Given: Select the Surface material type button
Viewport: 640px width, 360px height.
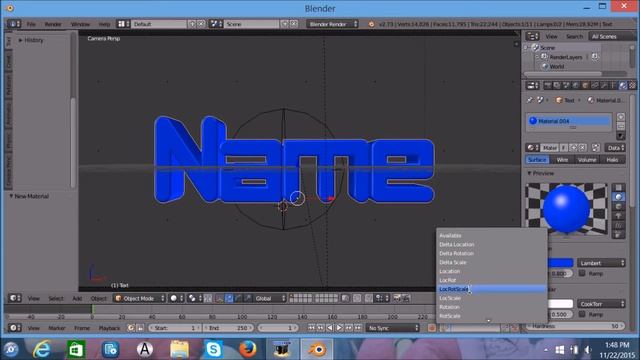Looking at the screenshot, I should (x=537, y=160).
